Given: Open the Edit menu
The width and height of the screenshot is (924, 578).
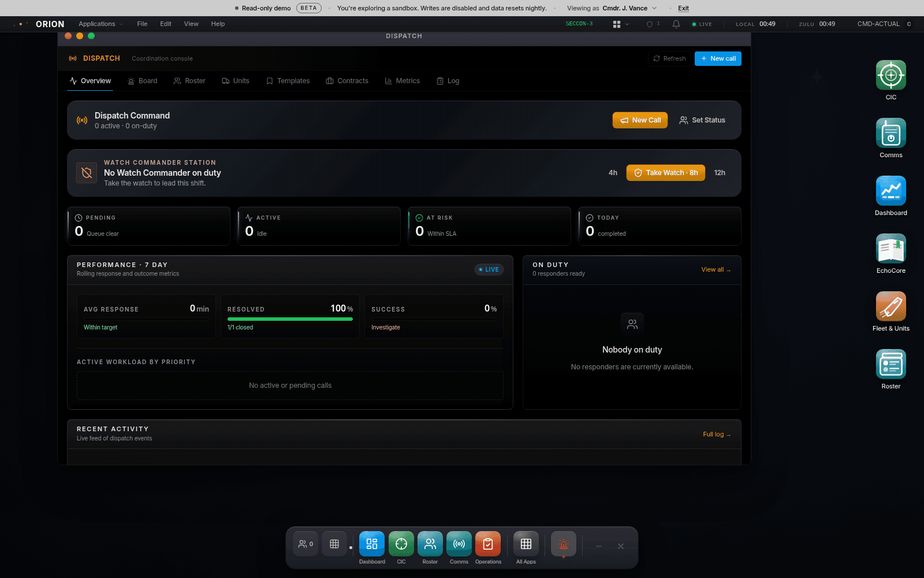Looking at the screenshot, I should coord(166,24).
